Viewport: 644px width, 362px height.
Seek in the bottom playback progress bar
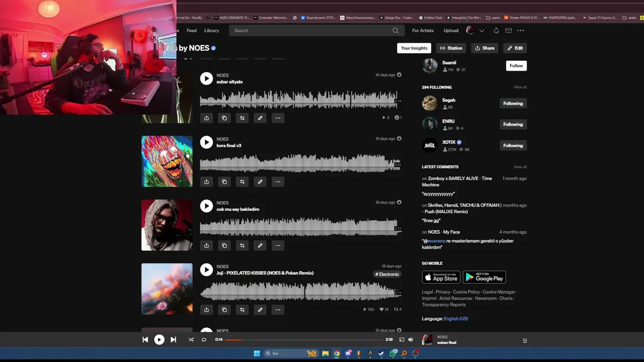305,340
